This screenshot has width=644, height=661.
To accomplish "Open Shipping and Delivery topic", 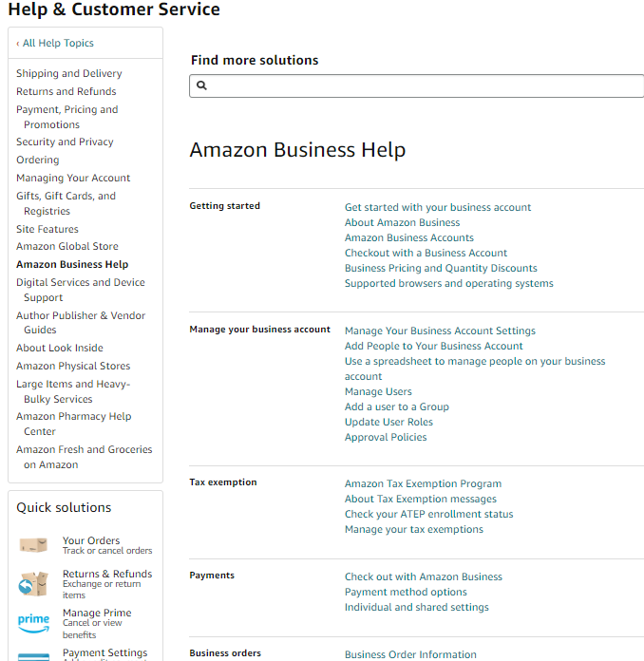I will tap(69, 73).
